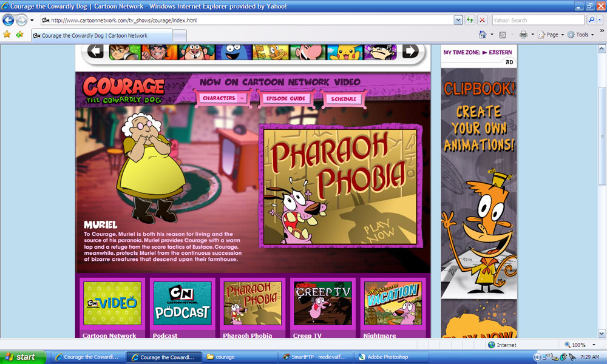Play the Pharaoh Phobia game banner
Image resolution: width=607 pixels, height=364 pixels.
[x=341, y=186]
